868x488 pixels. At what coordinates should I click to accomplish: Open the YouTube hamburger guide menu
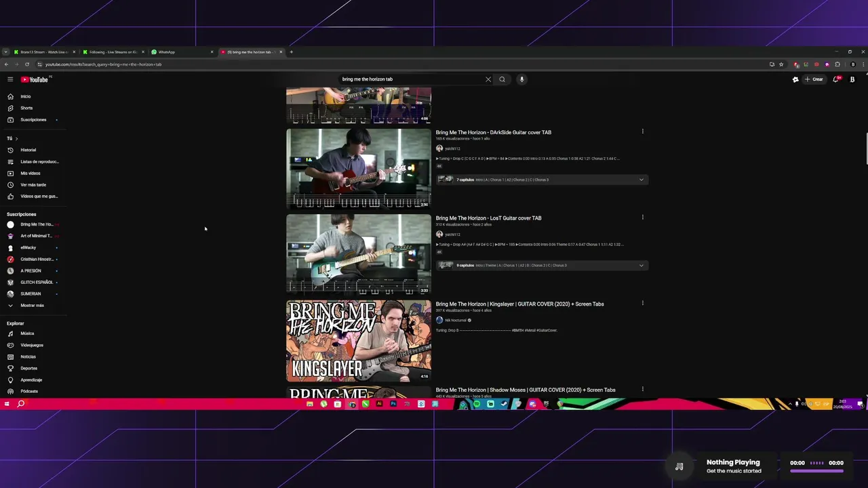click(x=10, y=79)
